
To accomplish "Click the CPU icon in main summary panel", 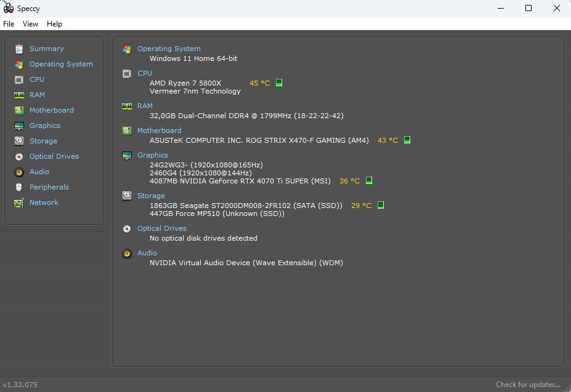I will (127, 74).
